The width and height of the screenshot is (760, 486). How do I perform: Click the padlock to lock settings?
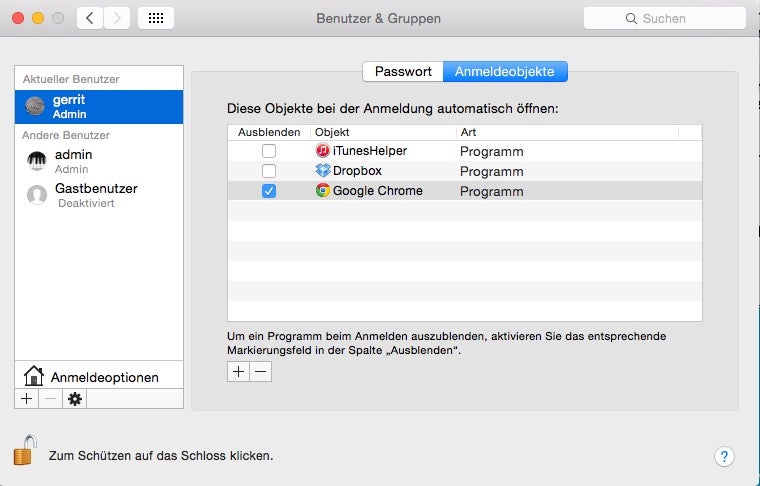pyautogui.click(x=25, y=450)
